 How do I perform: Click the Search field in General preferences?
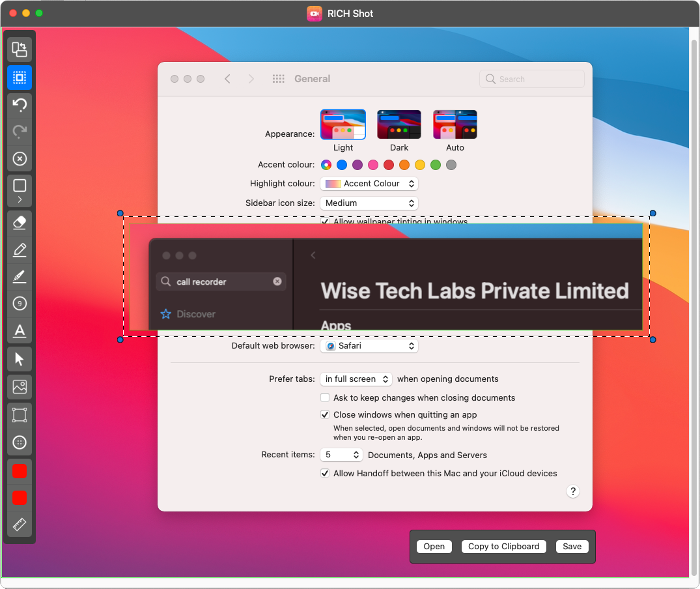[x=532, y=79]
